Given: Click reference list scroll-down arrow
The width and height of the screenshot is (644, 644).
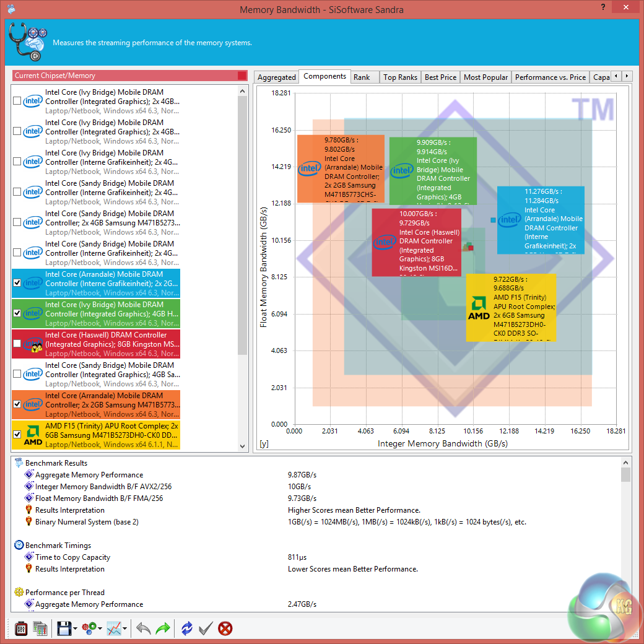Looking at the screenshot, I should point(242,446).
